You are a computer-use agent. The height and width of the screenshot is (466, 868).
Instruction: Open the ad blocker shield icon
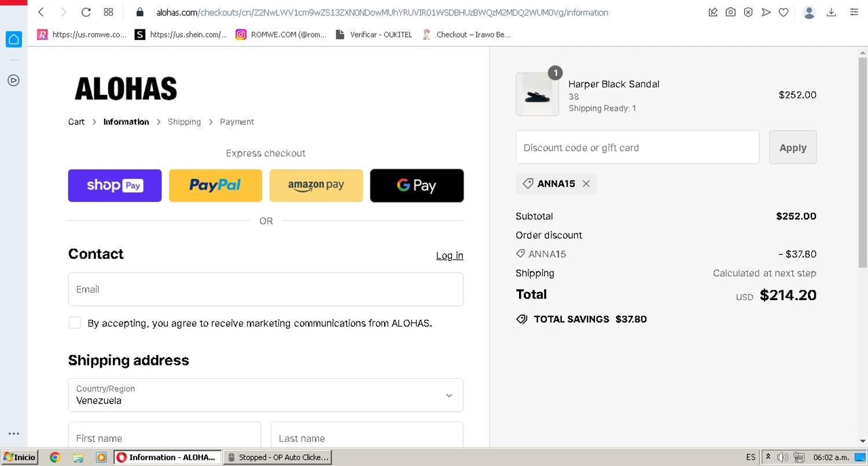[748, 12]
